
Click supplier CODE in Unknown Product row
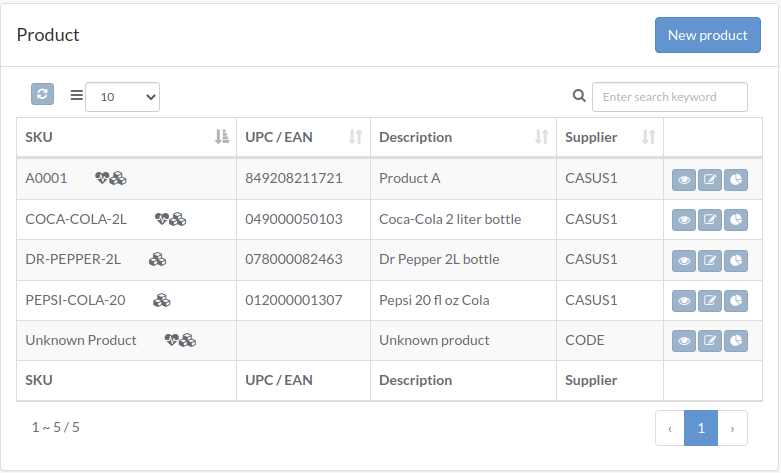(585, 340)
